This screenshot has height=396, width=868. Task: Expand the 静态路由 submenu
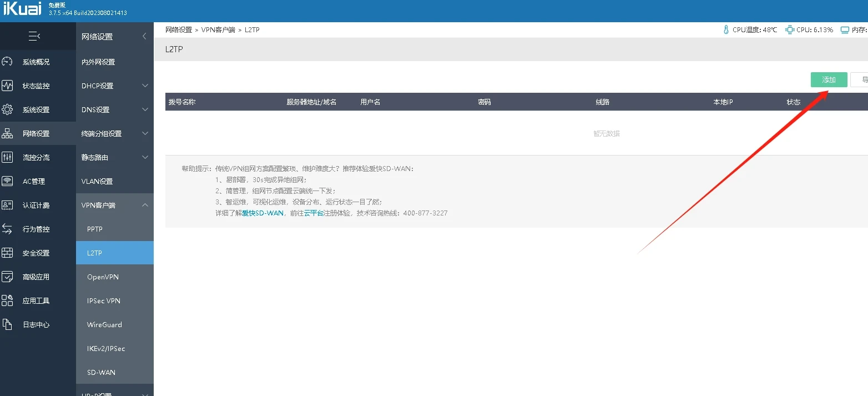(x=114, y=157)
